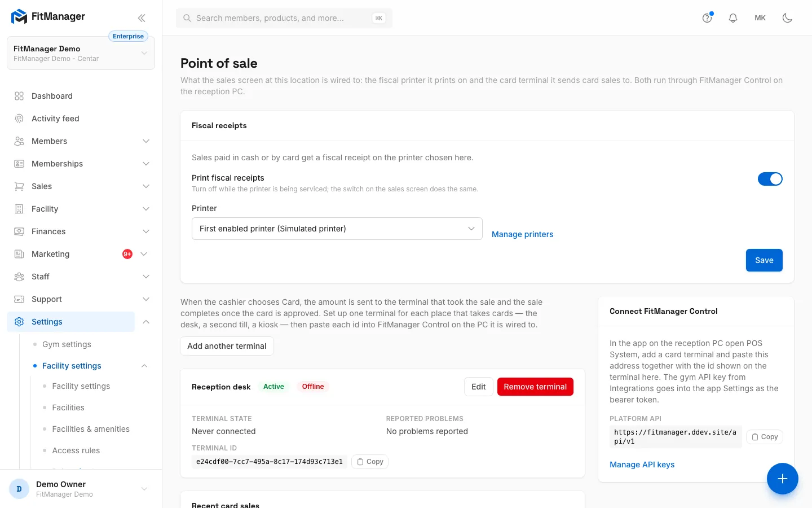Click the Sales cart icon
812x508 pixels.
19,186
